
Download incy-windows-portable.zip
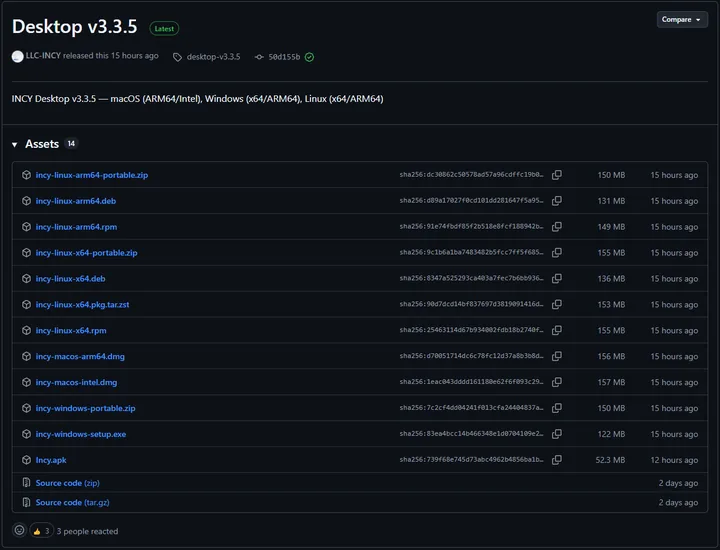coord(85,408)
